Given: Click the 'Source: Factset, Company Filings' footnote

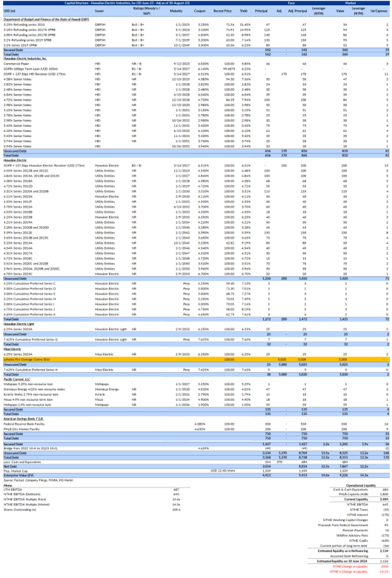Looking at the screenshot, I should click(x=38, y=481).
